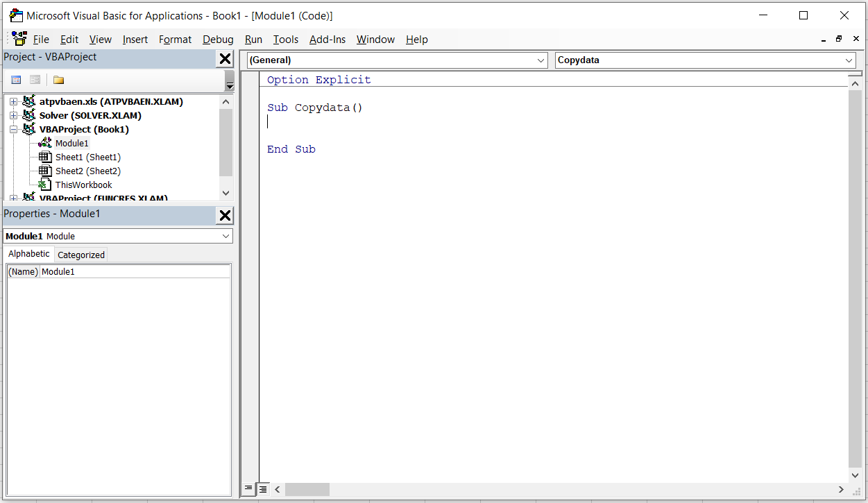
Task: Open the Copydata procedure dropdown
Action: pyautogui.click(x=849, y=60)
